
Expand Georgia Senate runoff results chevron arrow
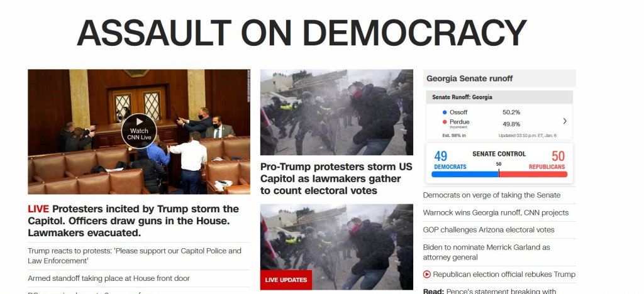pyautogui.click(x=565, y=121)
